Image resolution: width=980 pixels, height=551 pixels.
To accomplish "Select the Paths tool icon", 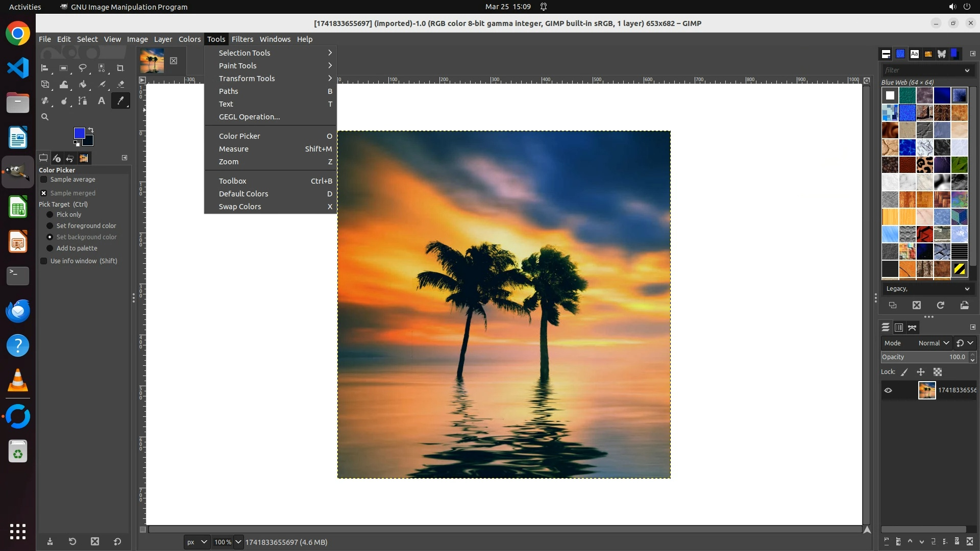I will (x=82, y=101).
